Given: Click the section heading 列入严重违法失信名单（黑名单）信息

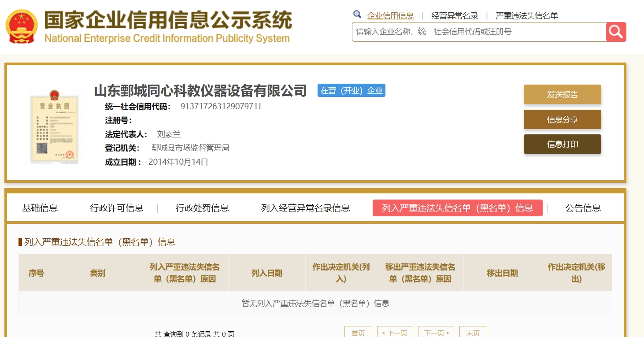Looking at the screenshot, I should (100, 242).
